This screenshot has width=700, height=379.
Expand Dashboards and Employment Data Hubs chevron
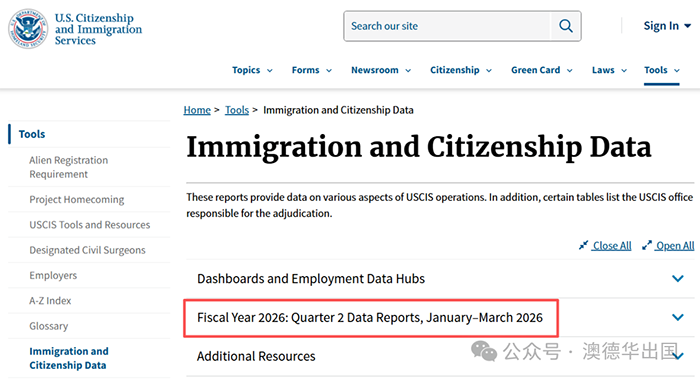point(678,279)
